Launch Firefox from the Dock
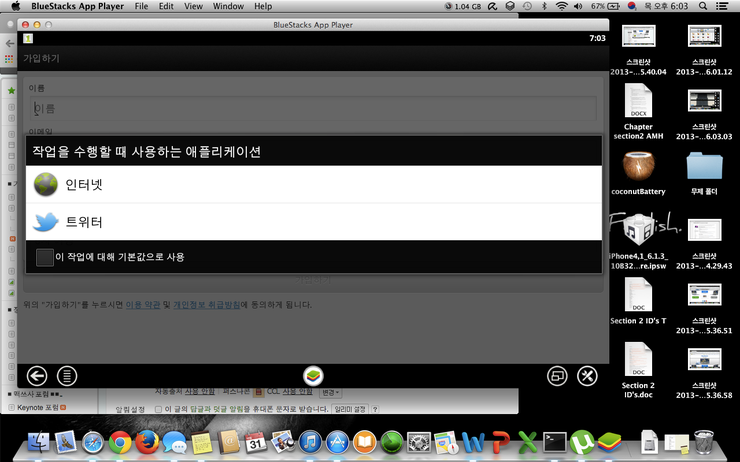The width and height of the screenshot is (740, 462). pos(147,442)
